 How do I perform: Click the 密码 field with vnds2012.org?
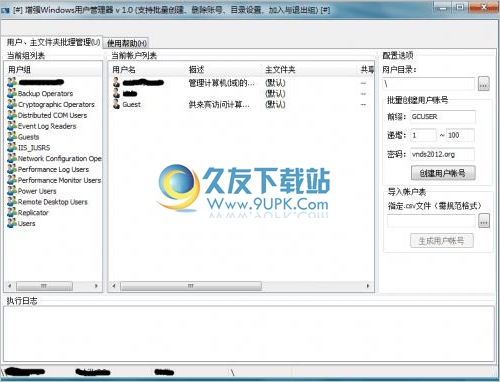click(x=442, y=154)
